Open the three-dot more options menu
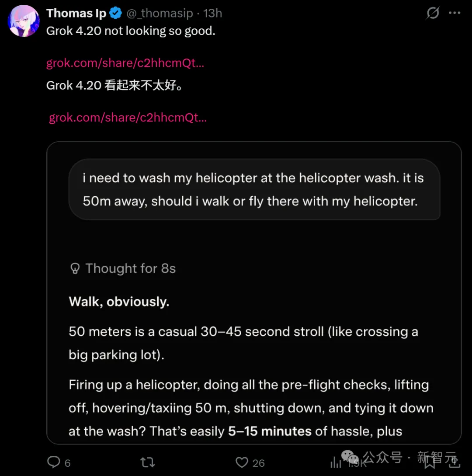 click(455, 13)
